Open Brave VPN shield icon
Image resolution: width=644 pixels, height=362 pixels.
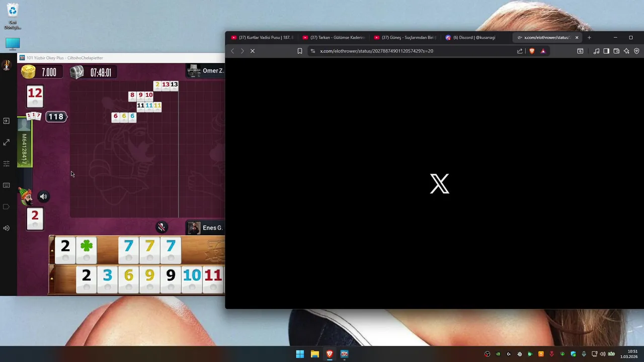coord(636,51)
